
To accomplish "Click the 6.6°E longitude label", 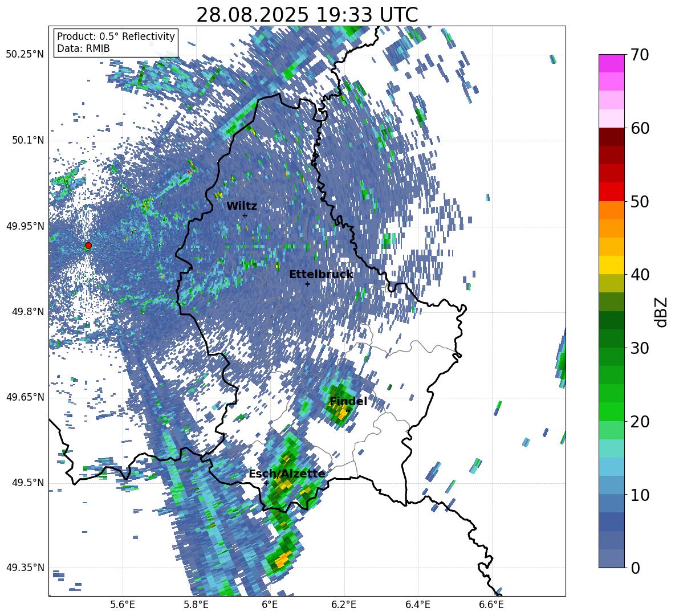I will click(x=491, y=605).
